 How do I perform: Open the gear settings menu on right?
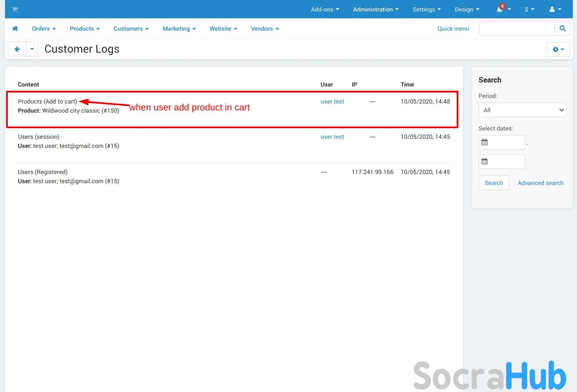[x=558, y=49]
